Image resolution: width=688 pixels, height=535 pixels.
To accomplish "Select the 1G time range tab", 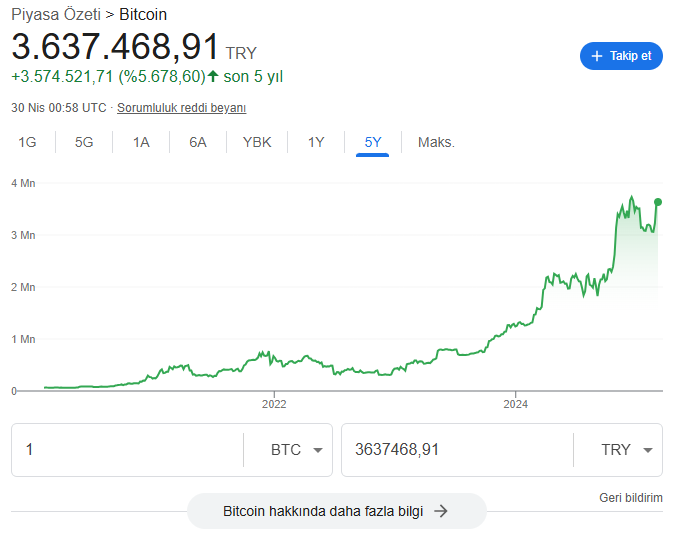I will coord(27,142).
